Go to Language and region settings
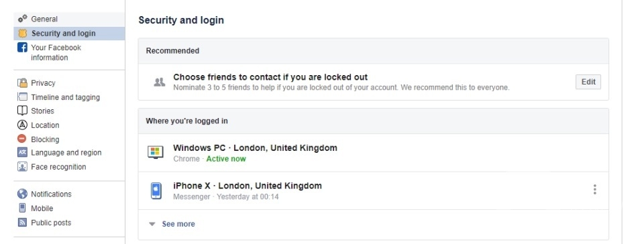Image resolution: width=644 pixels, height=244 pixels. [x=66, y=153]
